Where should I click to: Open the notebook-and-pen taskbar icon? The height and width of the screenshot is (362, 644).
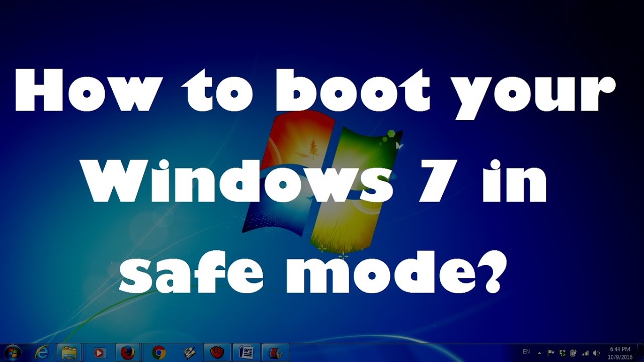[189, 353]
